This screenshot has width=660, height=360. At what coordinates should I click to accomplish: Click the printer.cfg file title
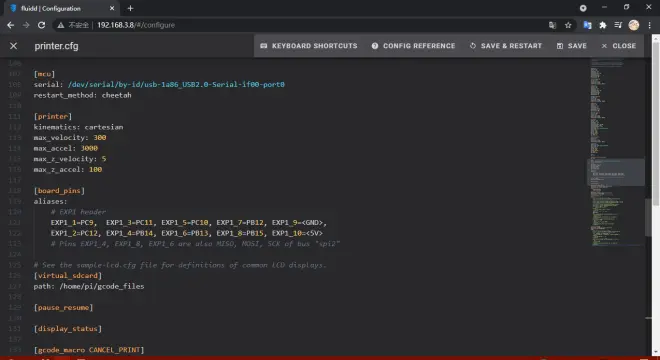(56, 46)
